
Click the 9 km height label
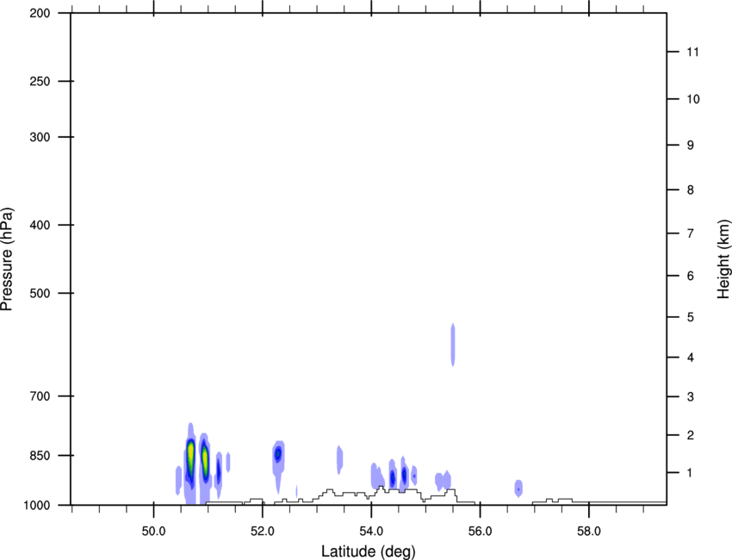691,146
